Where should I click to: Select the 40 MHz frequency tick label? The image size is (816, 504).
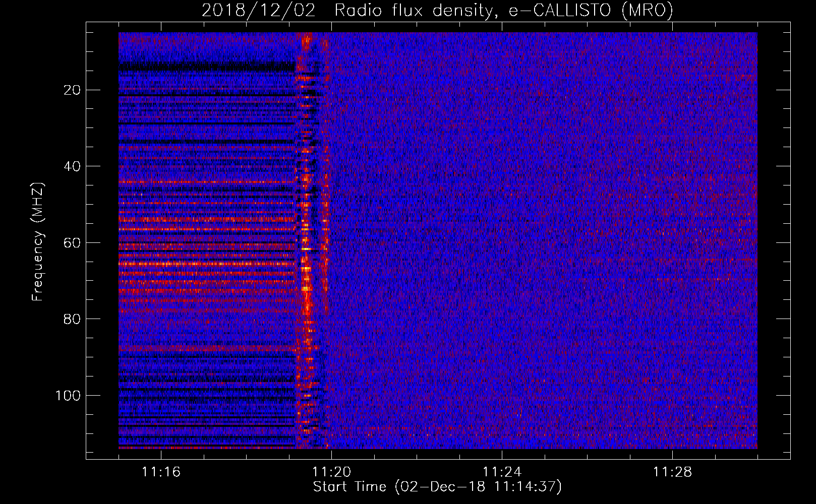(x=73, y=166)
